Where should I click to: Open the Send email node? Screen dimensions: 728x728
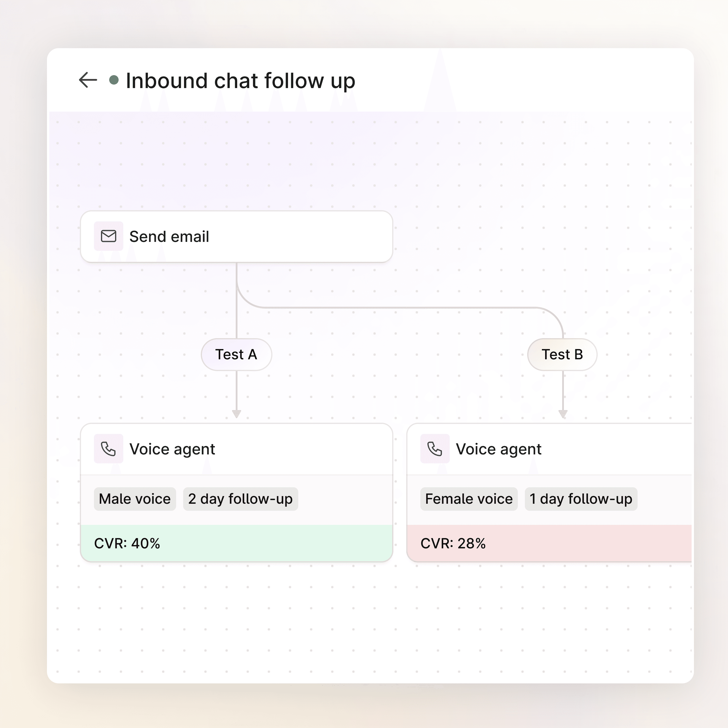tap(294, 237)
